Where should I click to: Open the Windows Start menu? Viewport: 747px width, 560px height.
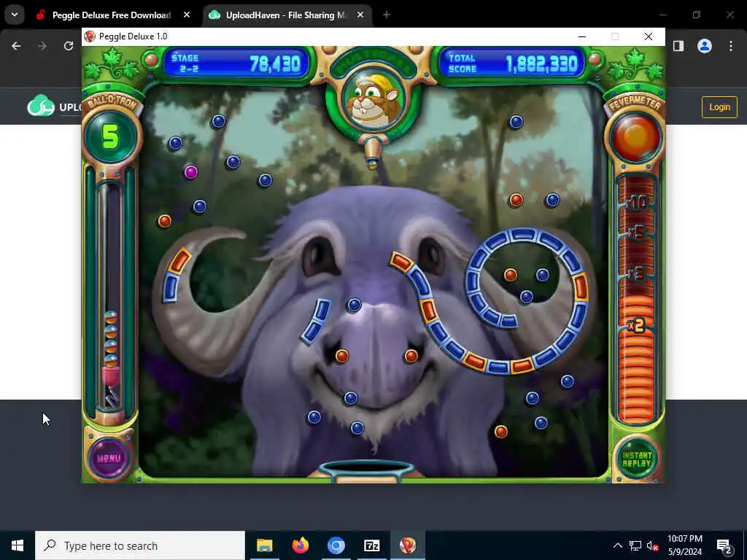click(18, 545)
